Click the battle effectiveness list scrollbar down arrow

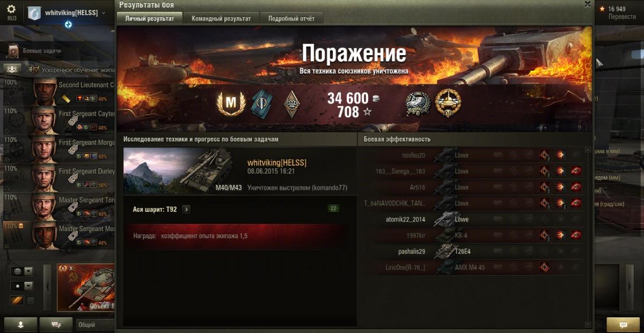tap(588, 324)
